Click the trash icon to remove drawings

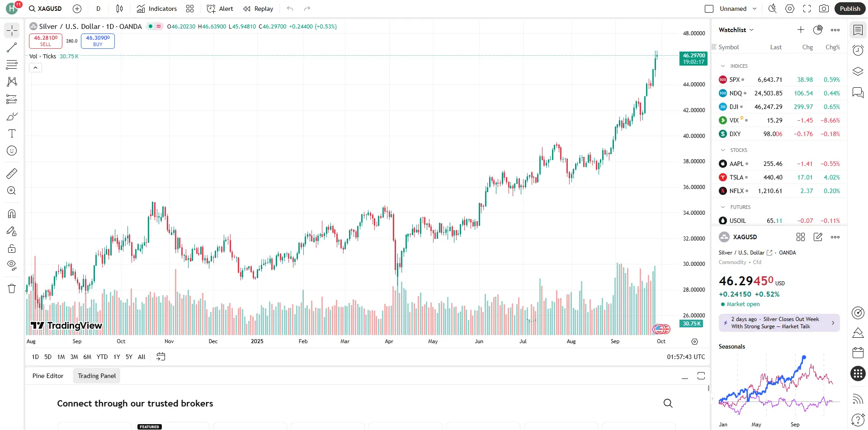(x=12, y=288)
